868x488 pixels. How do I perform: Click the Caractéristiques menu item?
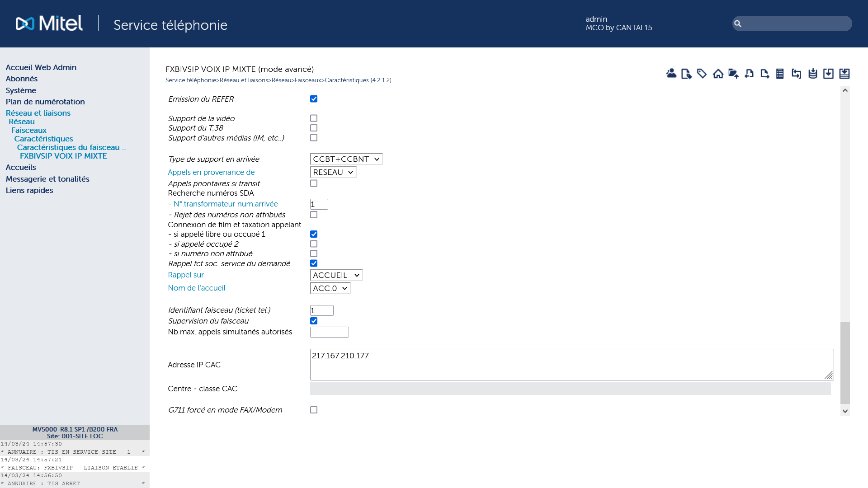coord(43,138)
